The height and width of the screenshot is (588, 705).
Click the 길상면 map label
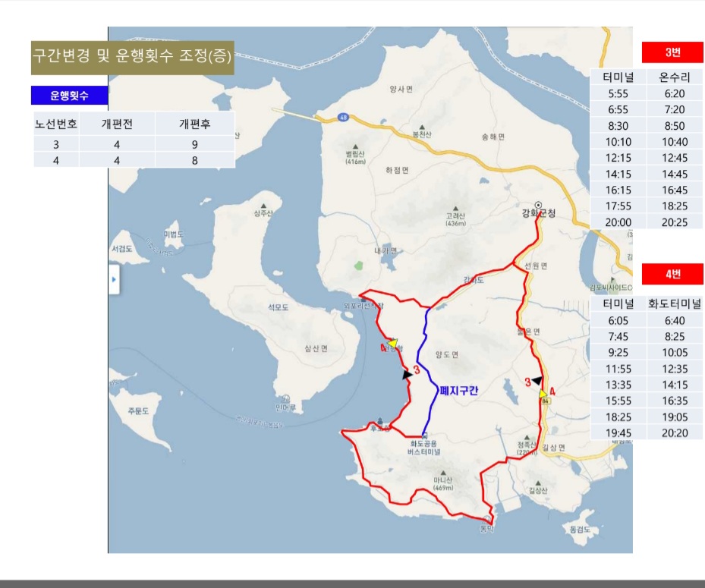tap(553, 448)
